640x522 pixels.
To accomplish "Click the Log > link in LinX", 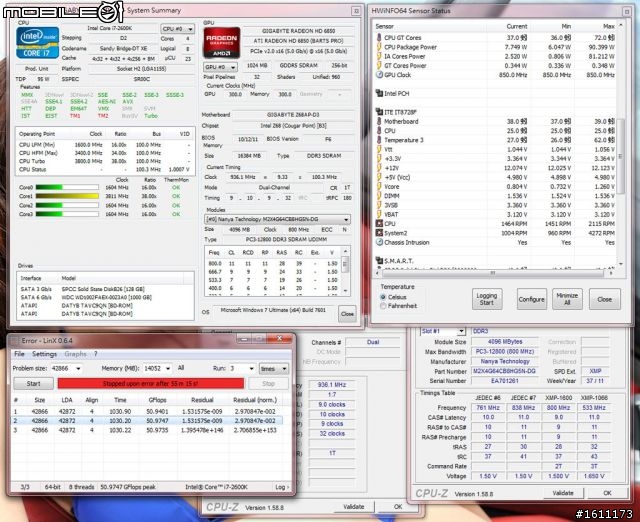I will (282, 487).
